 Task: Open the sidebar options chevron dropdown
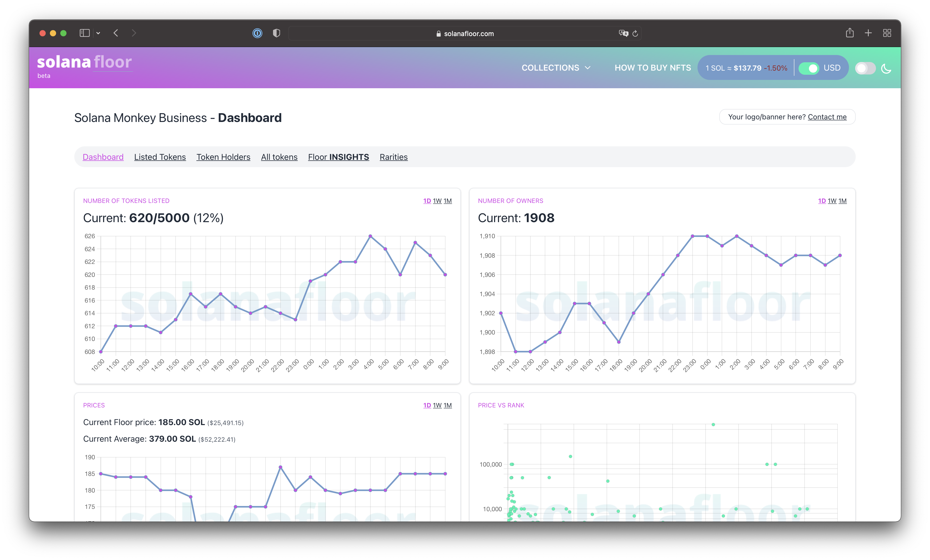click(98, 33)
